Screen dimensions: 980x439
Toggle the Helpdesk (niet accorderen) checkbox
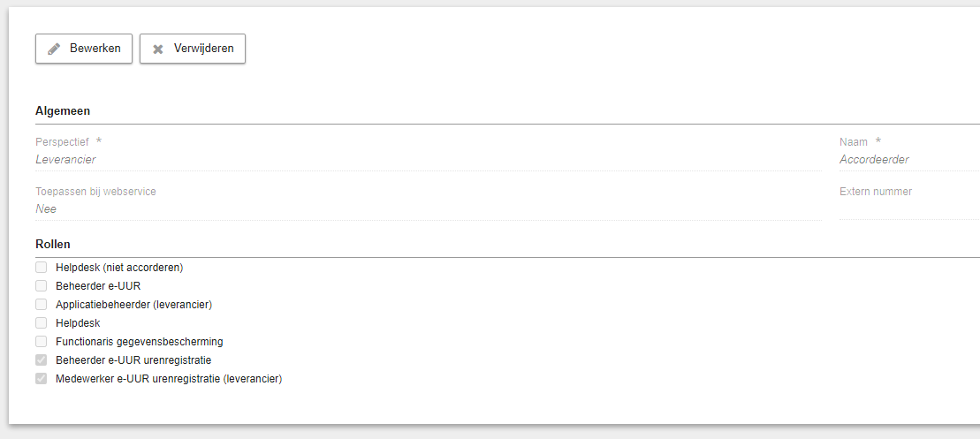pos(42,268)
